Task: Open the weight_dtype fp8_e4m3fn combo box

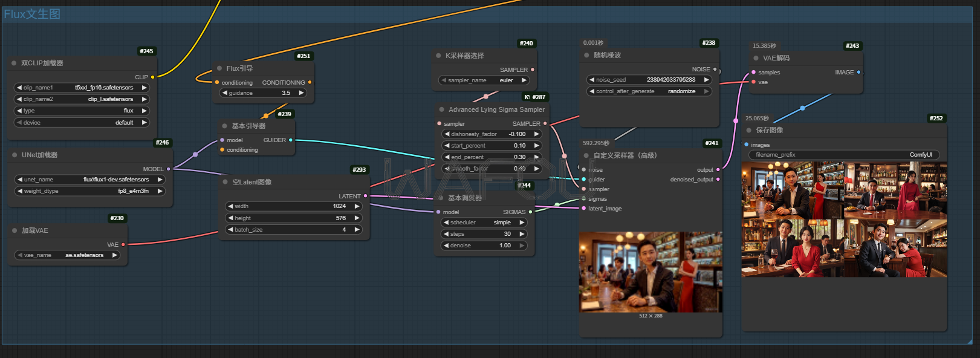Action: pos(90,191)
